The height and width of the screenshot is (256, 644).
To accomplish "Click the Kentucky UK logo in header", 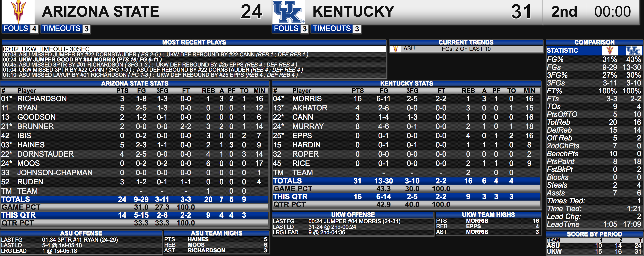I will tap(288, 12).
